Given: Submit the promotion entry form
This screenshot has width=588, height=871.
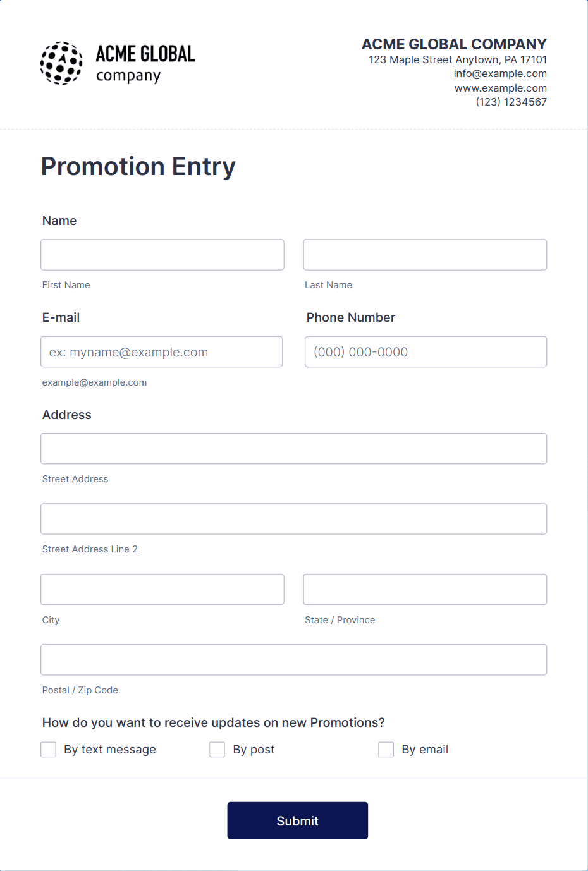Looking at the screenshot, I should (298, 820).
